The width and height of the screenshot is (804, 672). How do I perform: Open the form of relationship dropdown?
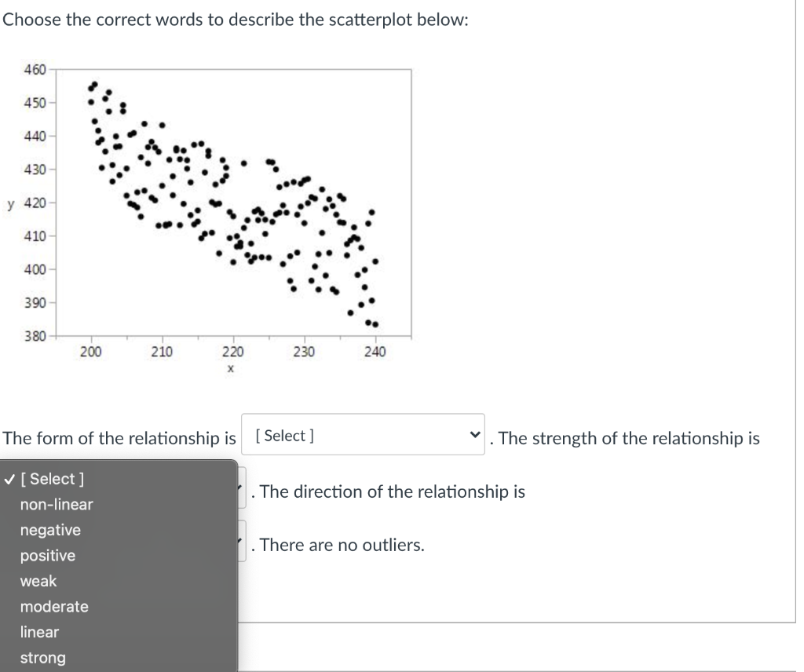(362, 435)
